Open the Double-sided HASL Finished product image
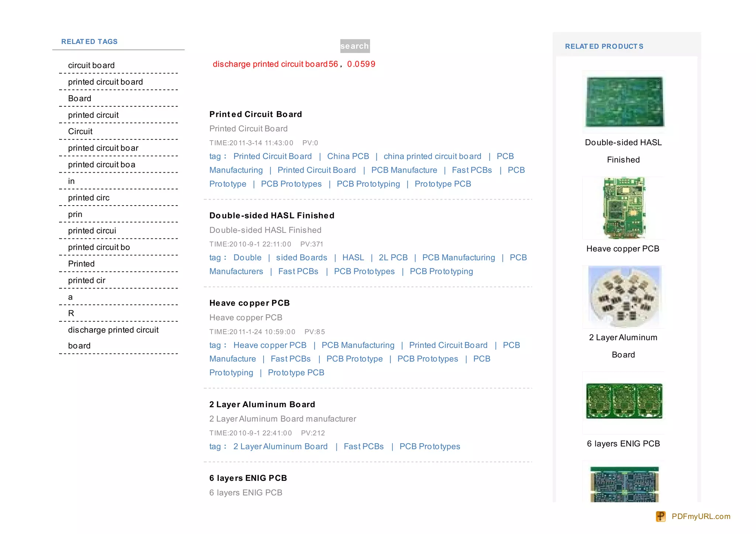This screenshot has width=756, height=534. coord(624,102)
